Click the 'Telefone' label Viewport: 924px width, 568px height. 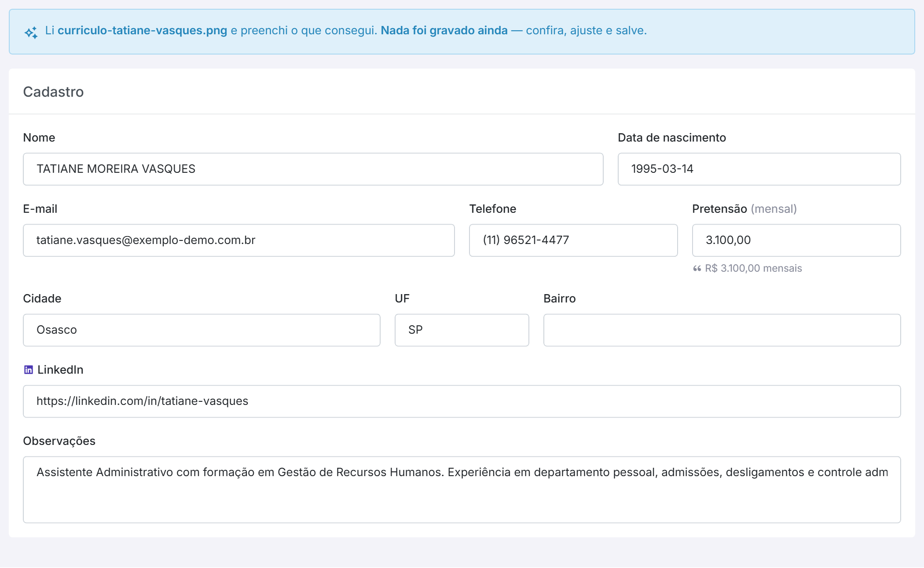click(492, 209)
